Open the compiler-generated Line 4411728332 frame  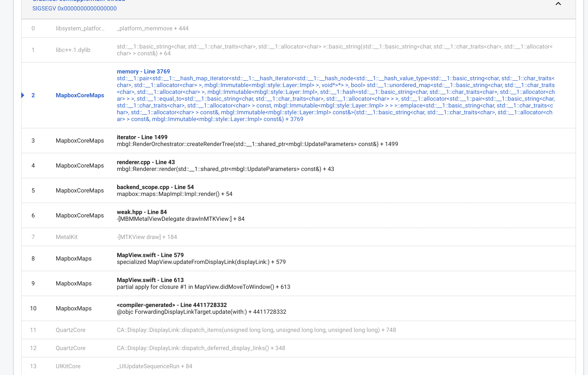coord(171,305)
